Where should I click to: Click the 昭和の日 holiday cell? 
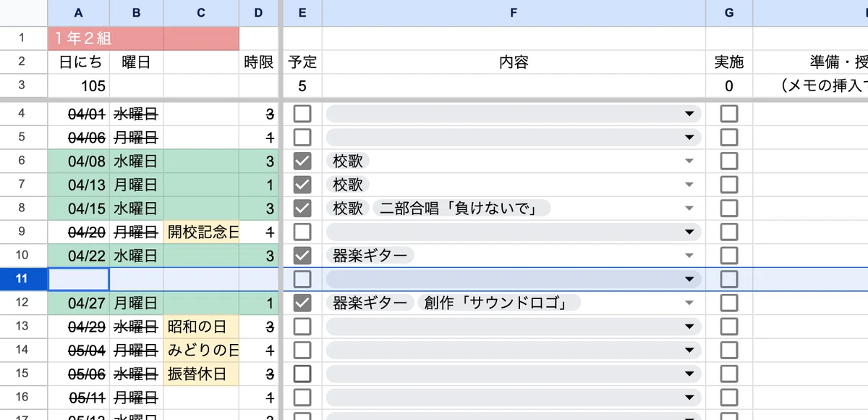click(201, 326)
